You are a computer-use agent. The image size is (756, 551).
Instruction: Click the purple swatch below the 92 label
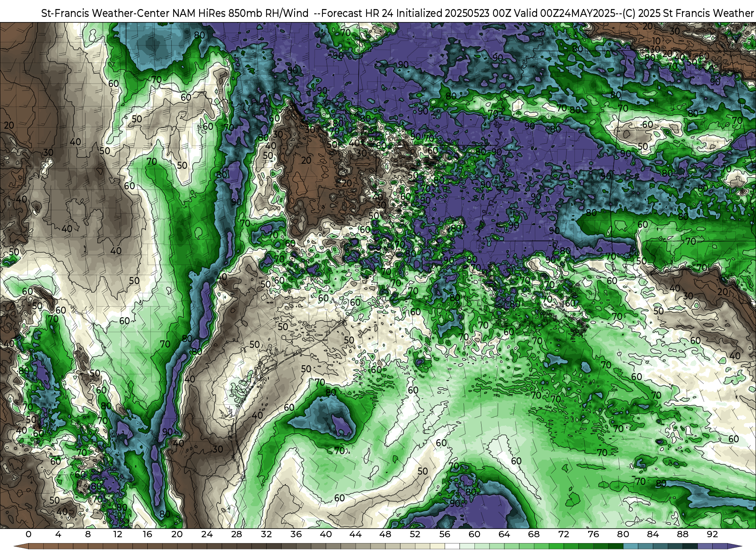[x=720, y=546]
